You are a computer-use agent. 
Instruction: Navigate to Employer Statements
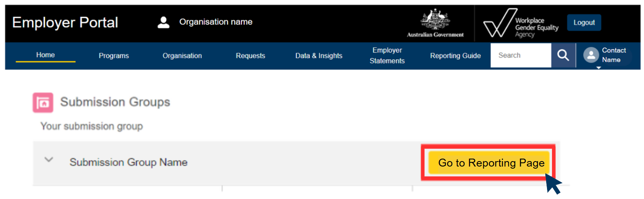click(387, 55)
